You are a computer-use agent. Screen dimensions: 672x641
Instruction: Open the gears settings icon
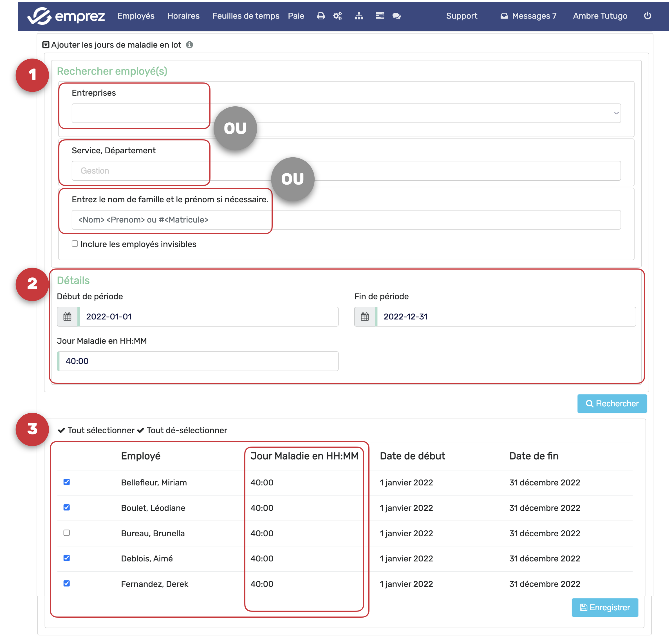[337, 16]
